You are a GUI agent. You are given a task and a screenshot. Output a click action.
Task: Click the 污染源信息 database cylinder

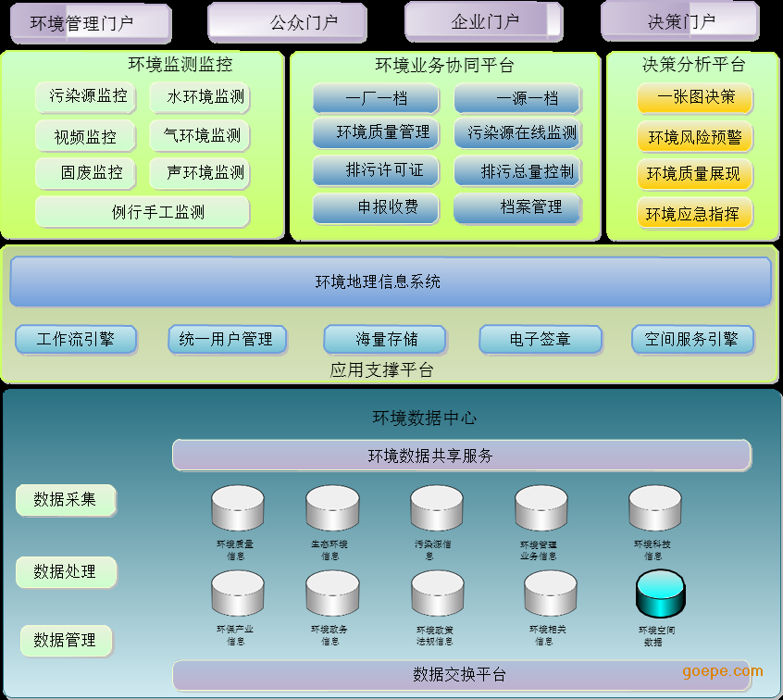(437, 507)
